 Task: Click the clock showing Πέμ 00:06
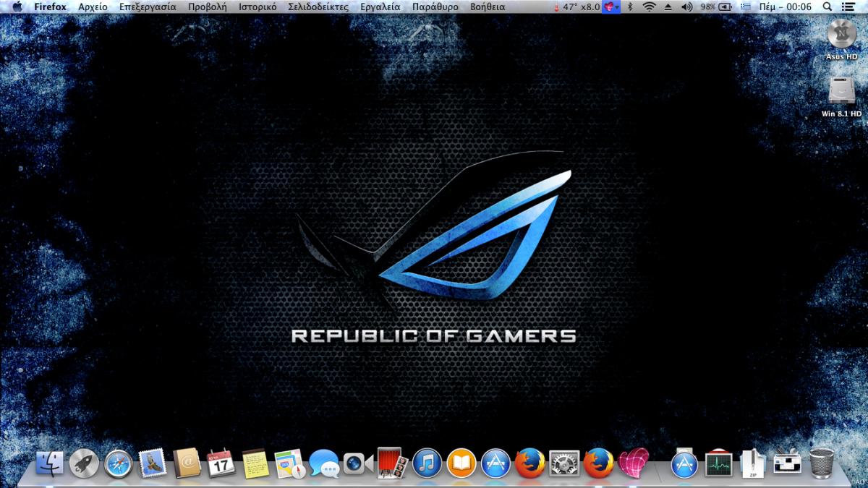[x=786, y=7]
